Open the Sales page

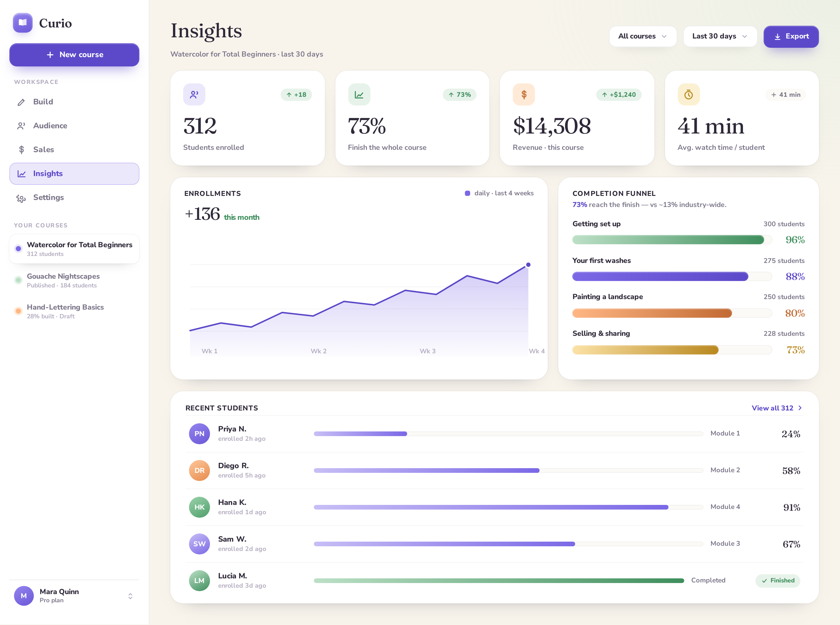74,150
